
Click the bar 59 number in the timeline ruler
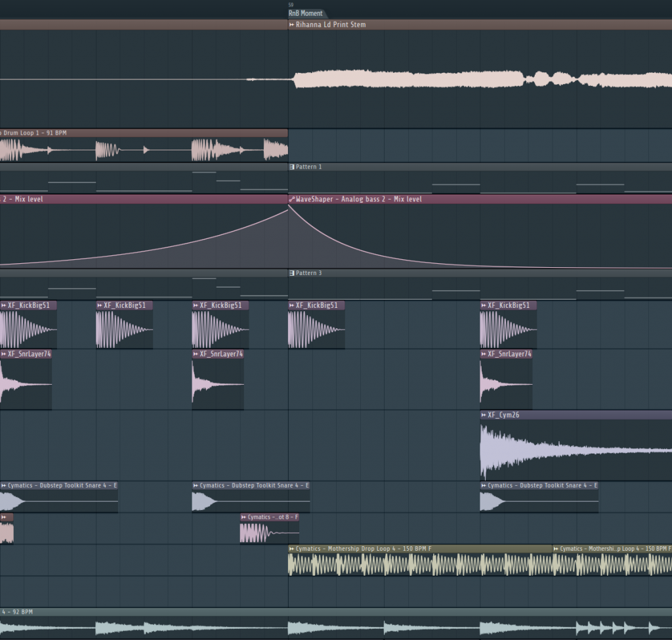291,5
